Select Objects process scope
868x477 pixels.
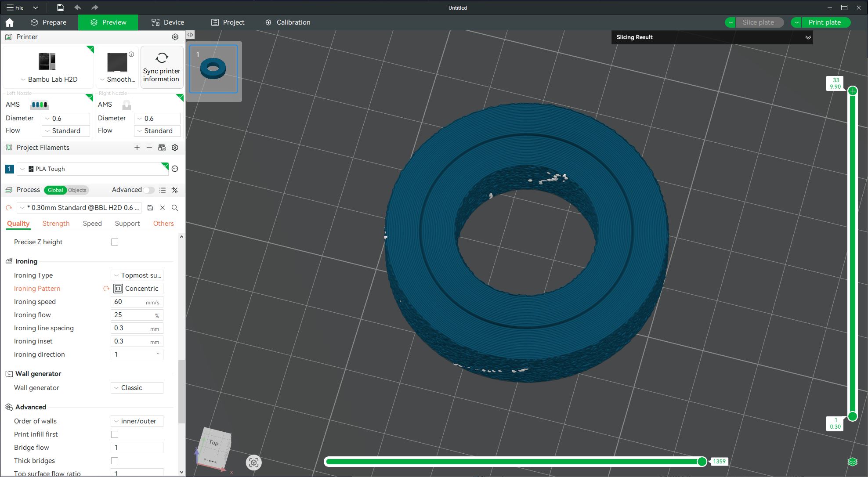[x=77, y=190]
